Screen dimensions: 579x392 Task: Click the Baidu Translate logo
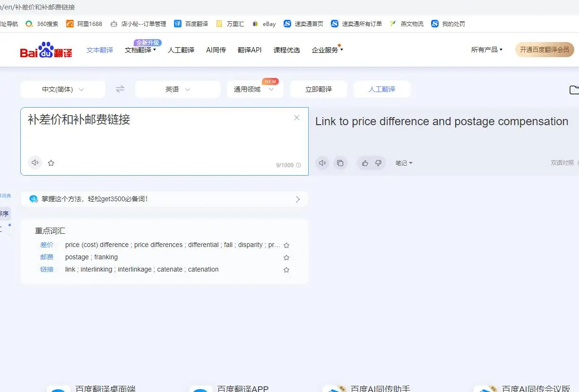46,50
